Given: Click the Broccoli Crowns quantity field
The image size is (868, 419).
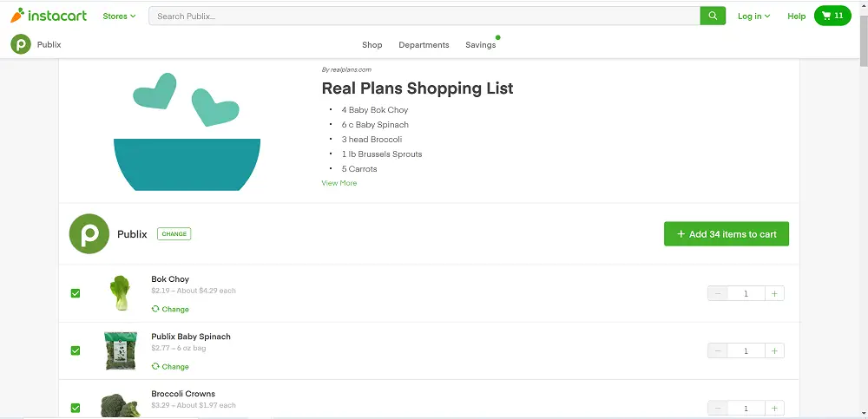Looking at the screenshot, I should click(746, 409).
